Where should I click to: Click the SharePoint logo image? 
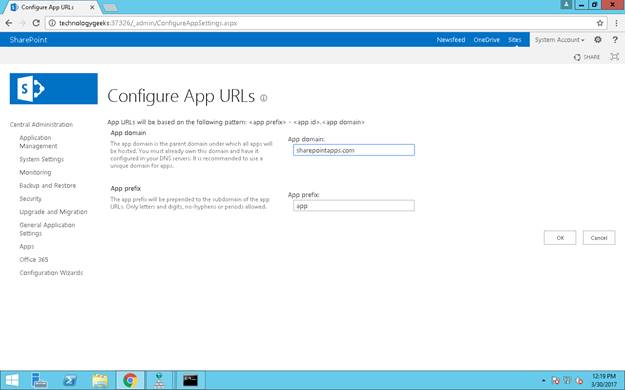click(53, 89)
